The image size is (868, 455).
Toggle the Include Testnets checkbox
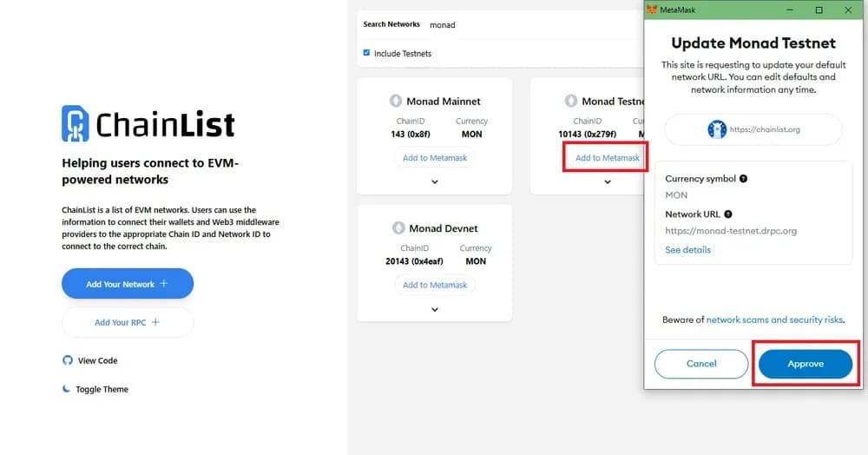tap(366, 53)
